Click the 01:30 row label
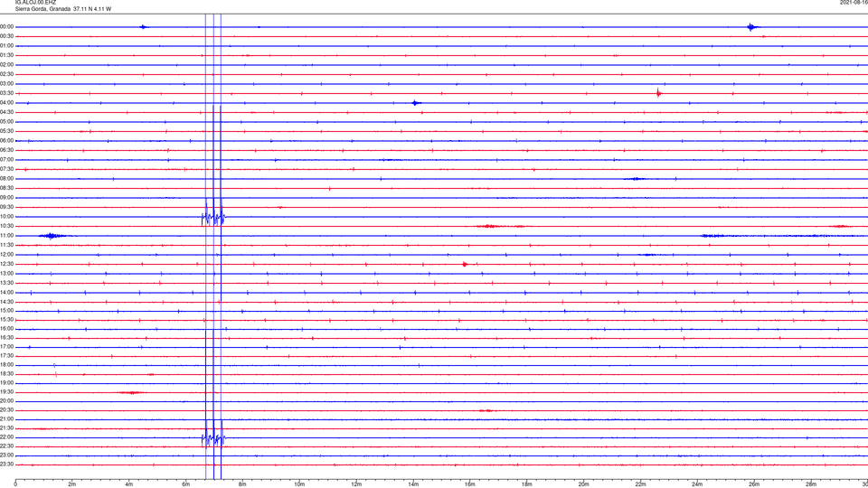 click(x=6, y=55)
